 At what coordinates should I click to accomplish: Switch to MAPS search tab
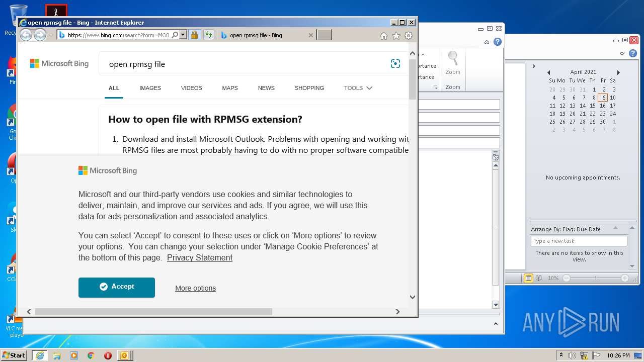click(x=230, y=88)
